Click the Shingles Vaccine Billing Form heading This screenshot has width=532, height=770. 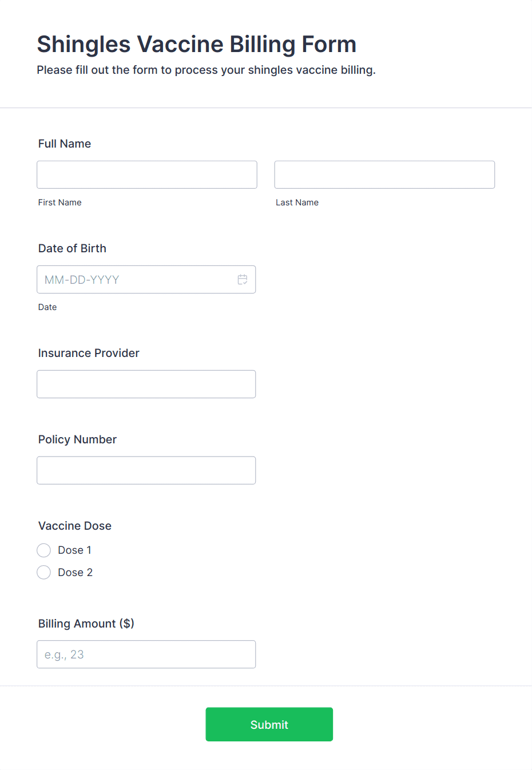(x=197, y=44)
